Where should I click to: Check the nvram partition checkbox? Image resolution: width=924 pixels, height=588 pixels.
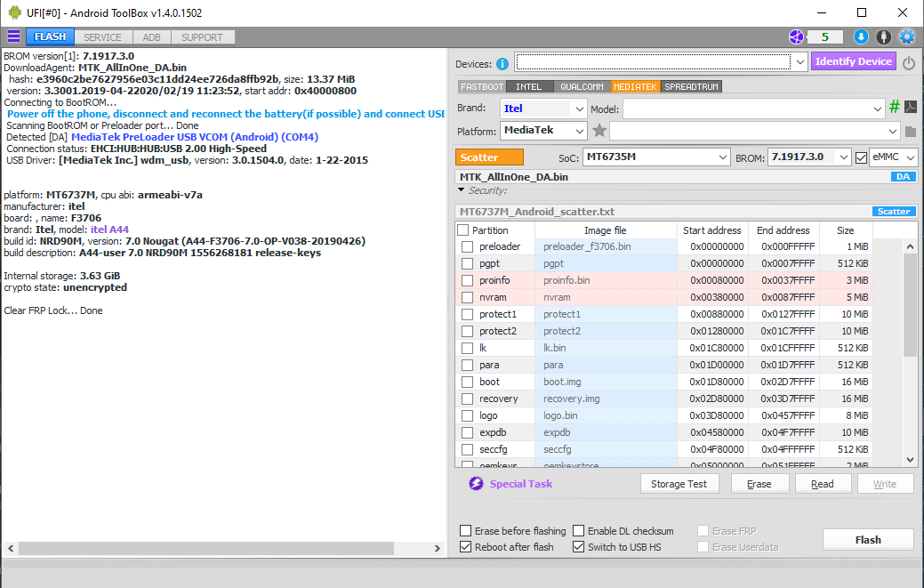tap(467, 297)
